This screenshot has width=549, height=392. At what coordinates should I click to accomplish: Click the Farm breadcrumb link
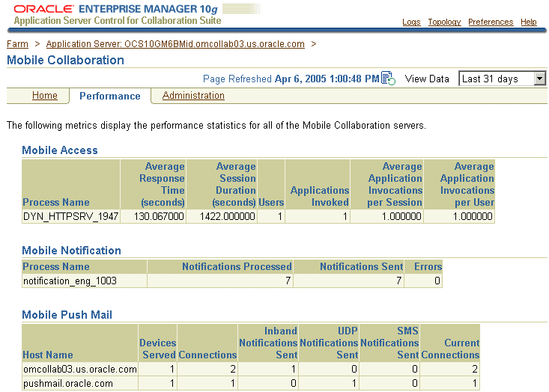tap(17, 44)
